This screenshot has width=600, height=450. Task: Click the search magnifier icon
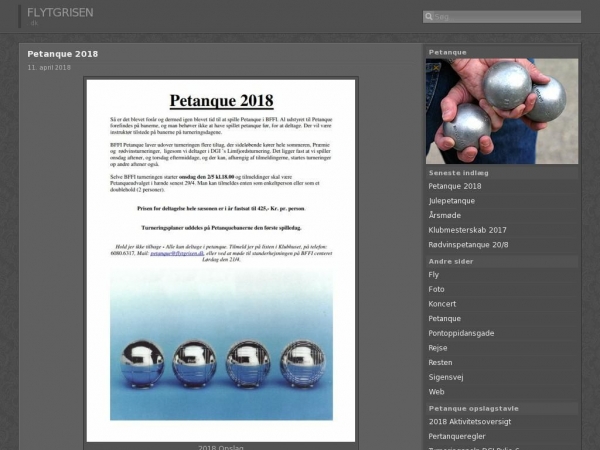(x=429, y=16)
